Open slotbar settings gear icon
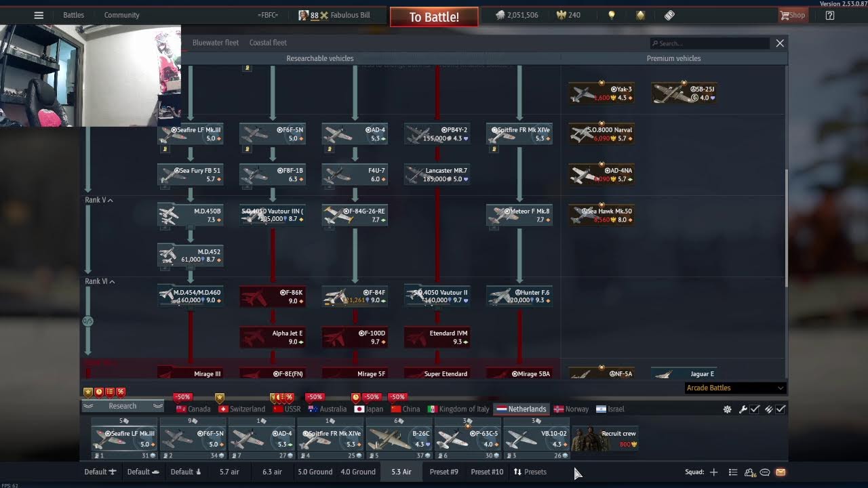 point(727,409)
